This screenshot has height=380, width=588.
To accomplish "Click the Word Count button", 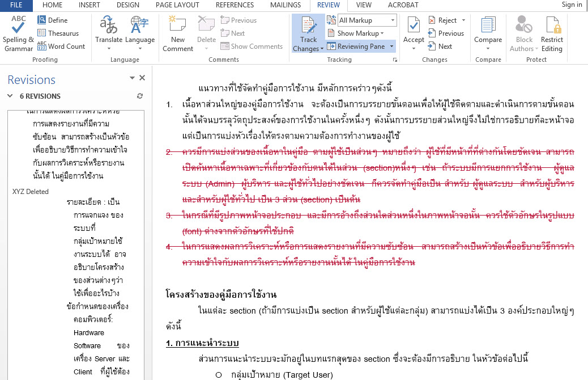I will (61, 47).
